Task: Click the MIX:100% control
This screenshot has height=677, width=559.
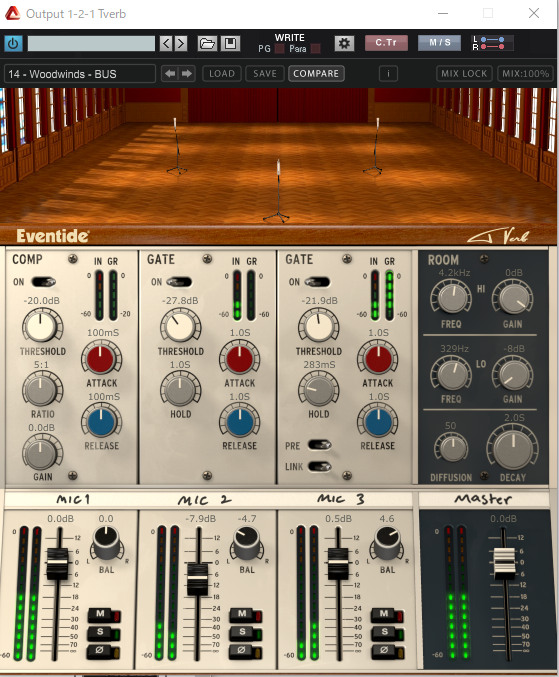Action: pyautogui.click(x=526, y=74)
